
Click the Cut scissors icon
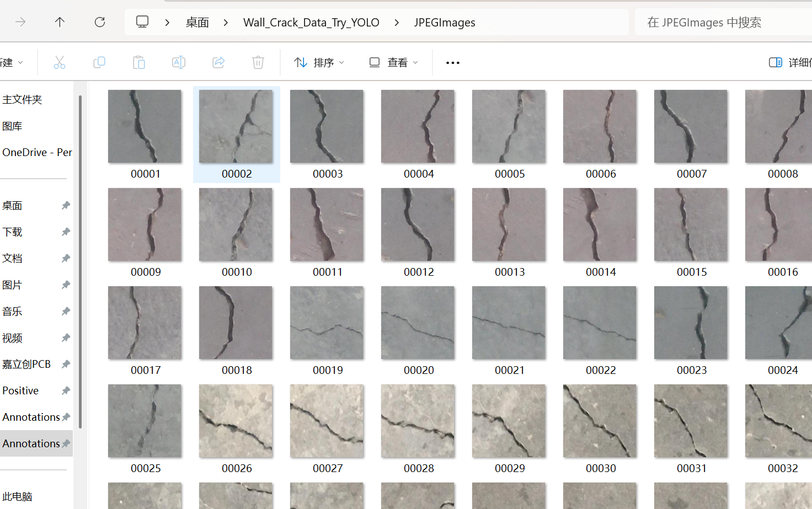click(60, 62)
